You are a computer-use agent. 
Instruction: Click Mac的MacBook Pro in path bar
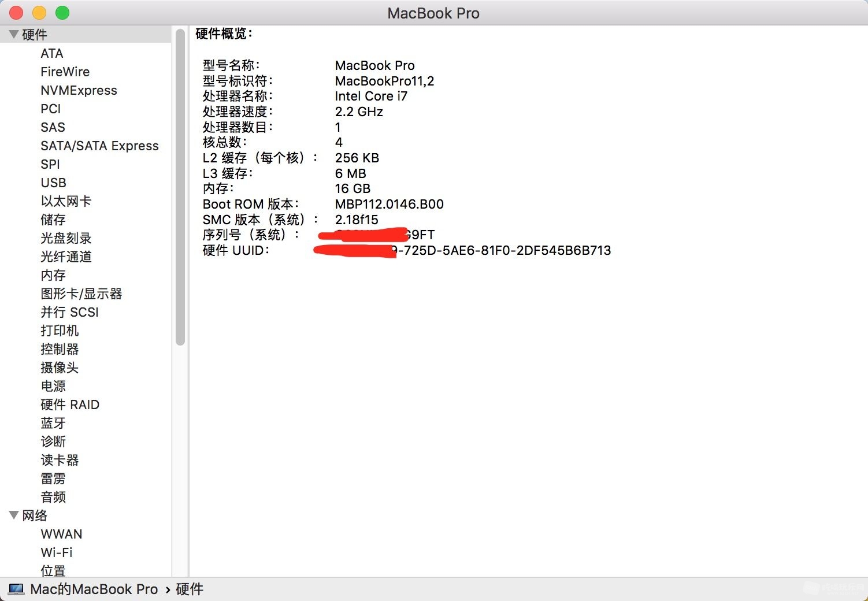pos(94,589)
